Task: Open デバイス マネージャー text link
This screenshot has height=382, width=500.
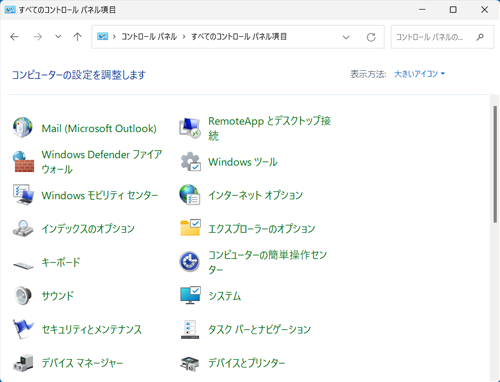Action: pyautogui.click(x=82, y=363)
